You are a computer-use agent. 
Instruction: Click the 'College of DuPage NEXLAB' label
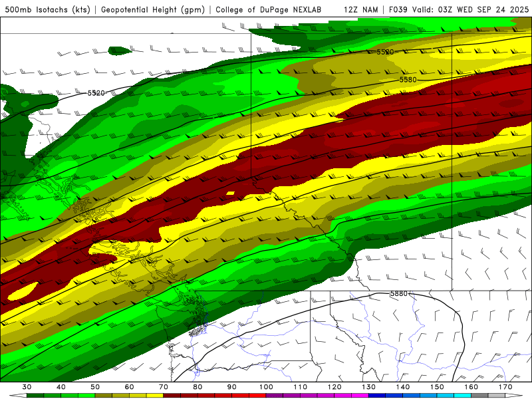pyautogui.click(x=269, y=10)
